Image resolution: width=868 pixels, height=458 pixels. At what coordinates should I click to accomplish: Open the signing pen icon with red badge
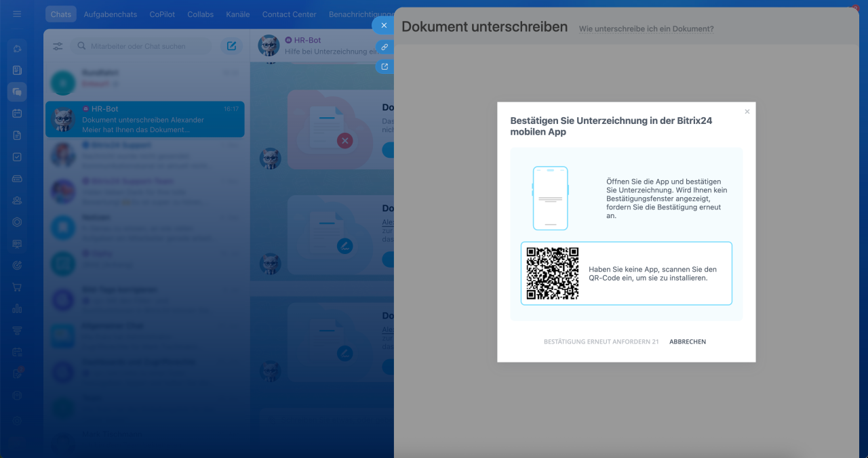click(x=17, y=373)
